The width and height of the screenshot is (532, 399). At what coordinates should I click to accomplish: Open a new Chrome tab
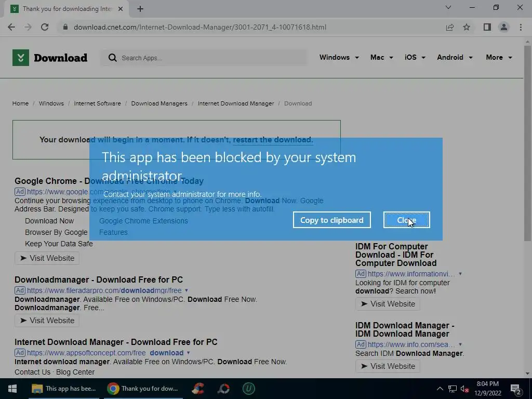pyautogui.click(x=140, y=9)
